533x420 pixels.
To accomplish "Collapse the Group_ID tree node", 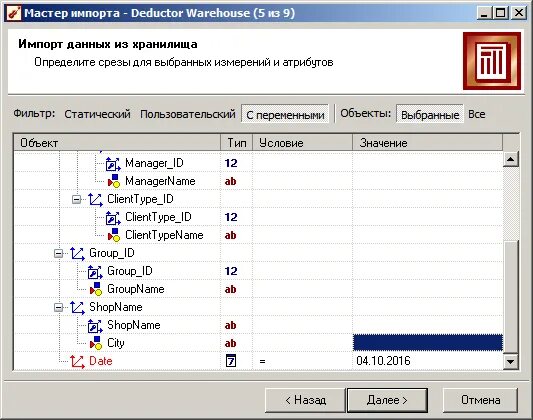I will click(58, 253).
